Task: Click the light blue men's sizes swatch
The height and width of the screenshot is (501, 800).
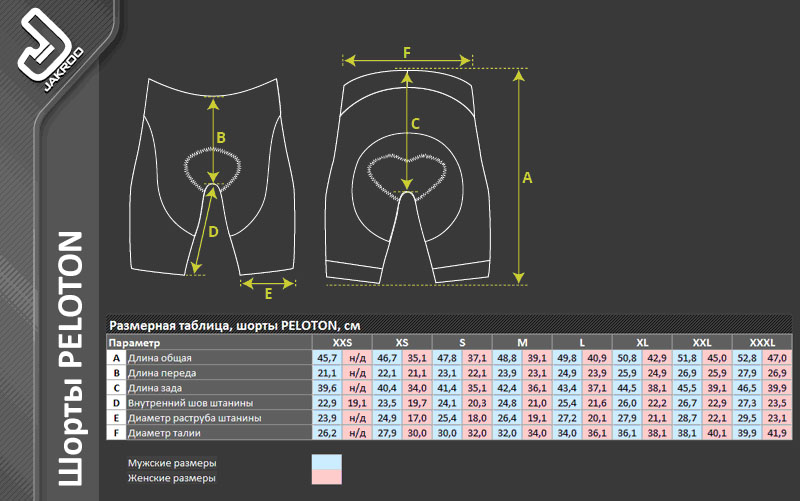Action: (327, 462)
